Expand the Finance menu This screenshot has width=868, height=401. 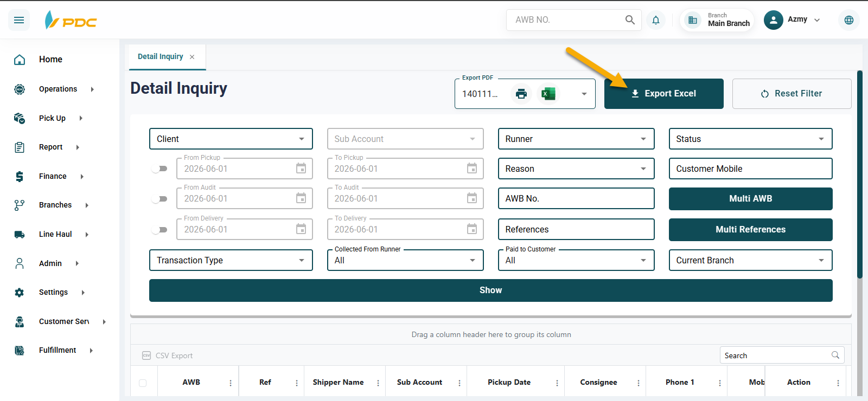pyautogui.click(x=82, y=177)
